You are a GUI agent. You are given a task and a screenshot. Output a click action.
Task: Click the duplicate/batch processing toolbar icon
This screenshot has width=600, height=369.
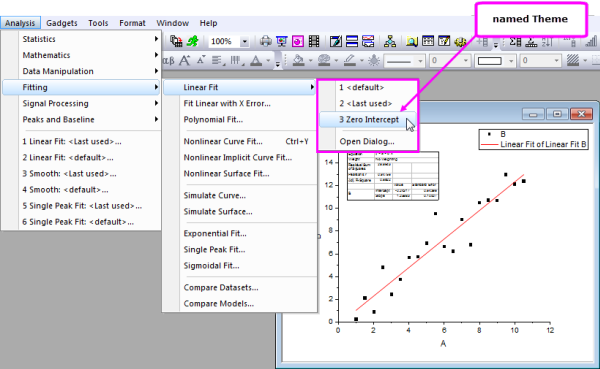176,41
